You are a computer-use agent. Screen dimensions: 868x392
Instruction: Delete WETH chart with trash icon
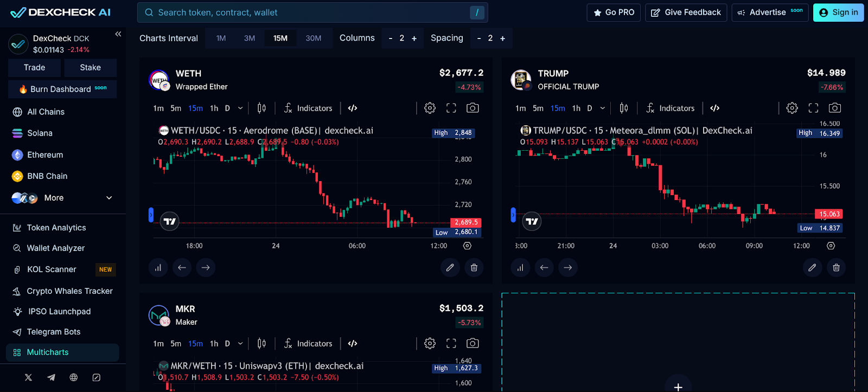pyautogui.click(x=474, y=267)
